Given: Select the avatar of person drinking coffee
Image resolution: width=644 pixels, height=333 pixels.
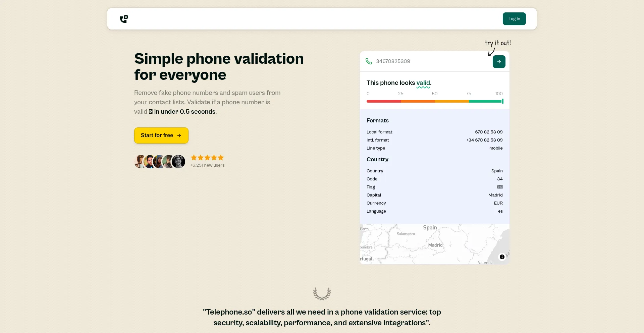Looking at the screenshot, I should tap(140, 162).
